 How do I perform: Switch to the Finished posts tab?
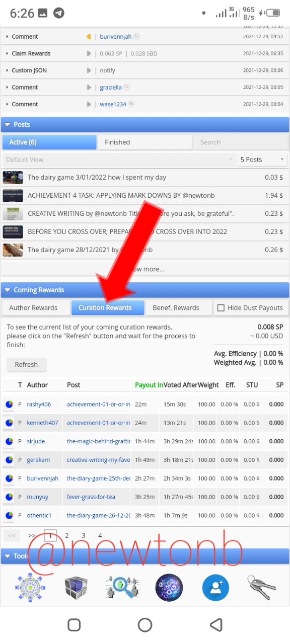coord(144,142)
